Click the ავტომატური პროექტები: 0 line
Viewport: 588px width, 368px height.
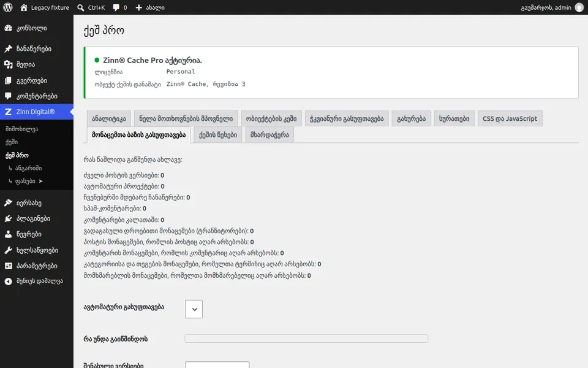(x=124, y=186)
